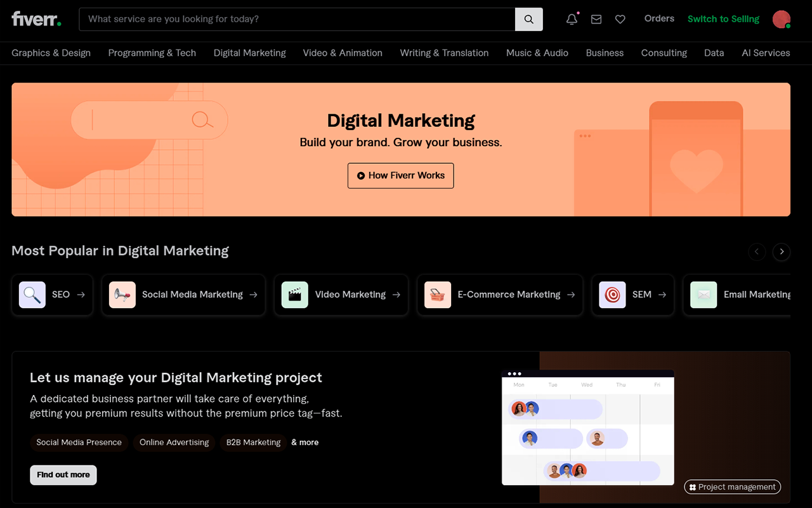Advance the carousel with the right arrow

(781, 251)
